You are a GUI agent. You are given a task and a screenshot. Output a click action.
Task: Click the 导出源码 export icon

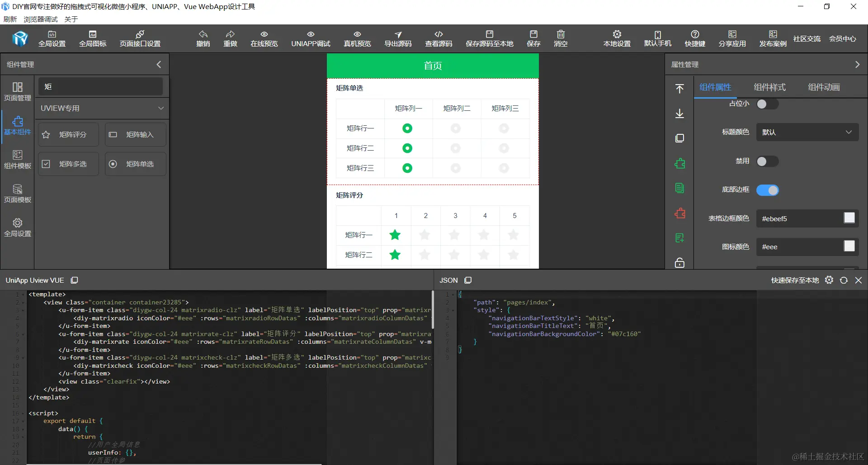pos(398,39)
